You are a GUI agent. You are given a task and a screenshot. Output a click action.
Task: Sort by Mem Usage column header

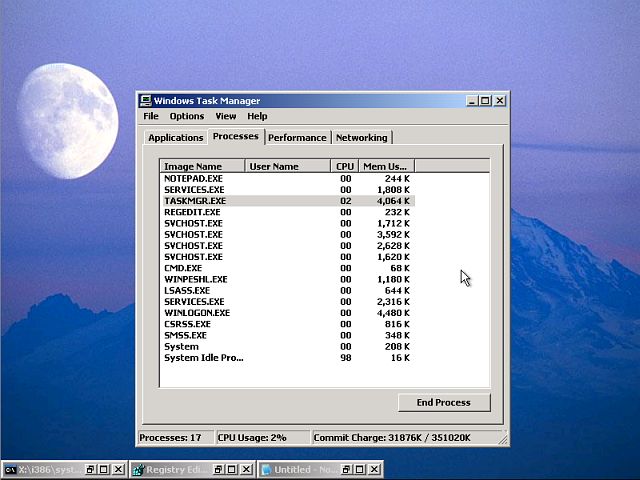coord(386,166)
